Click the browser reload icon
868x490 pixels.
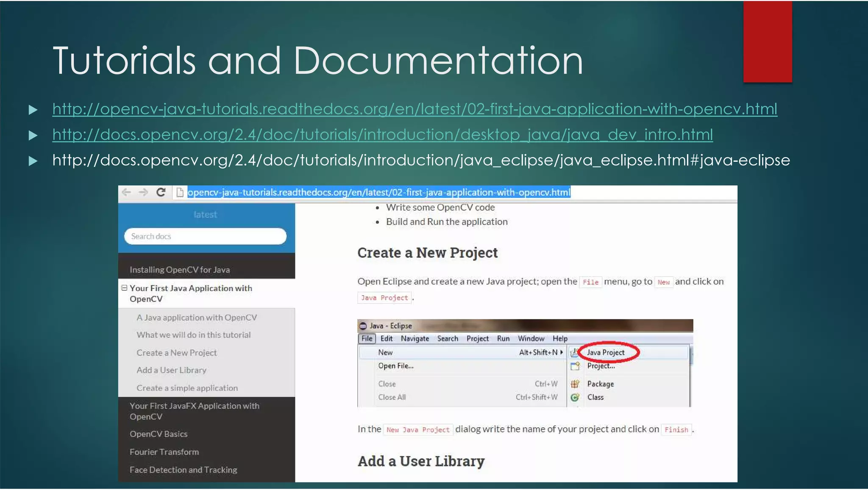[x=161, y=192]
